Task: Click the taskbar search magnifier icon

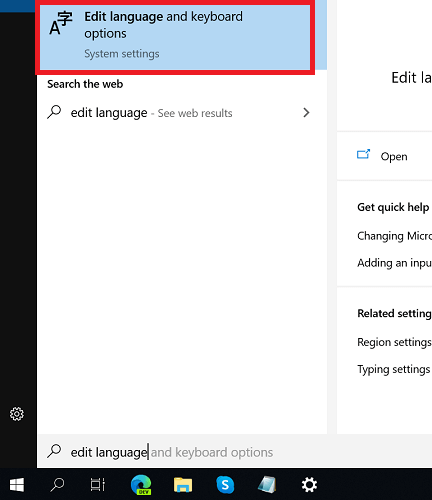Action: click(57, 485)
